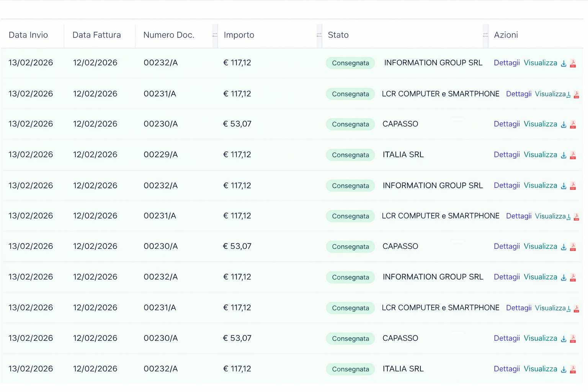This screenshot has height=392, width=588.
Task: Open the PDF icon in the first row
Action: click(x=573, y=63)
